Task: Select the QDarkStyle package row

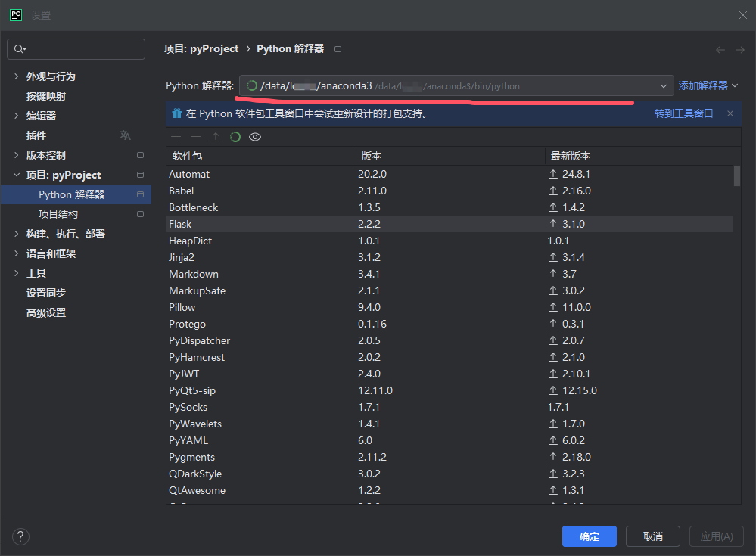Action: point(450,474)
